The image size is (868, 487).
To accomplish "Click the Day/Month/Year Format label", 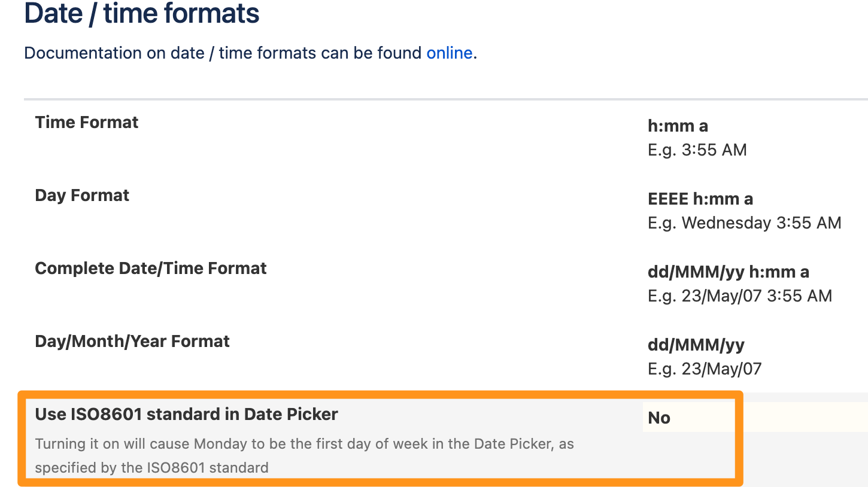I will (x=132, y=341).
